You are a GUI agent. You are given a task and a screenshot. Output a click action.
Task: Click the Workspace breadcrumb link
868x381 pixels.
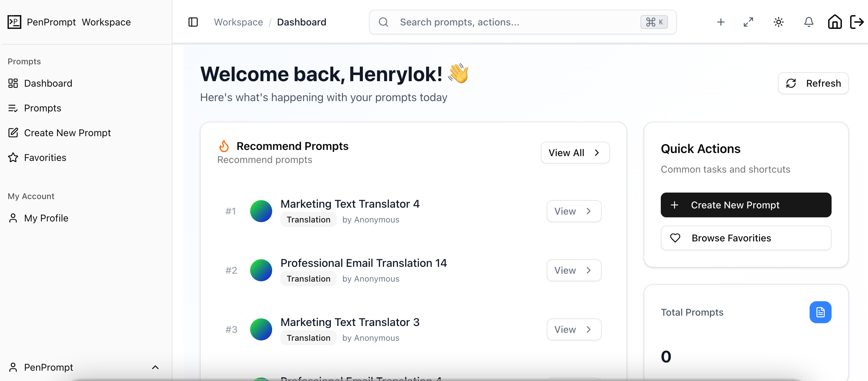point(238,22)
